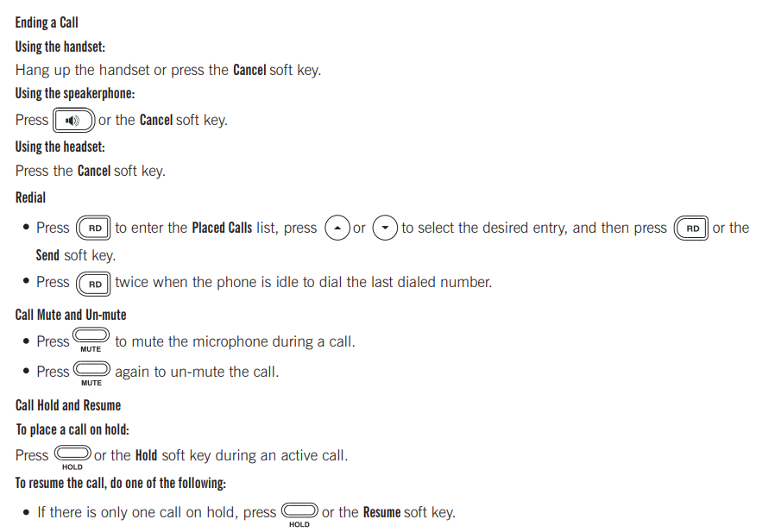Click the 'To place a call on hold:' subheading

tap(72, 429)
